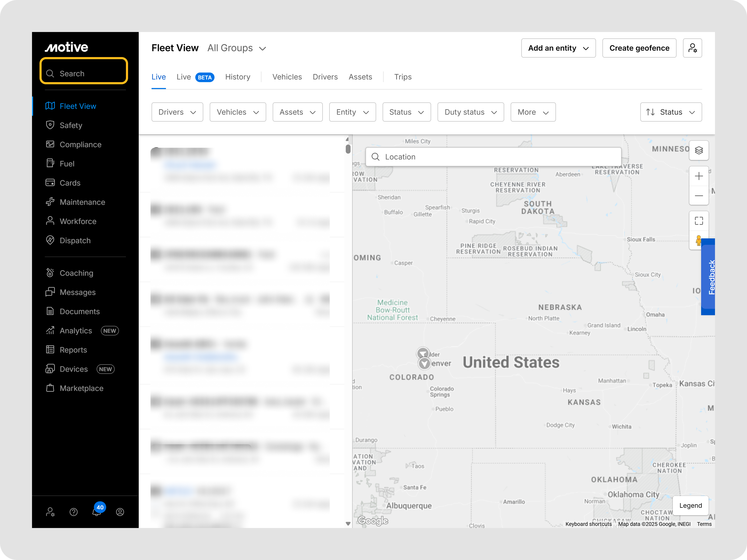
Task: Click the Location search field
Action: pos(493,157)
